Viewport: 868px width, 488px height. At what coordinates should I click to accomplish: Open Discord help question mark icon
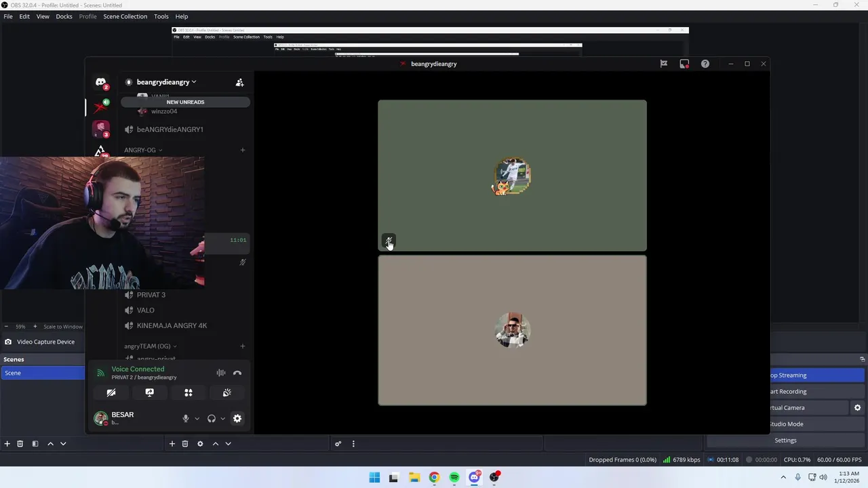705,64
